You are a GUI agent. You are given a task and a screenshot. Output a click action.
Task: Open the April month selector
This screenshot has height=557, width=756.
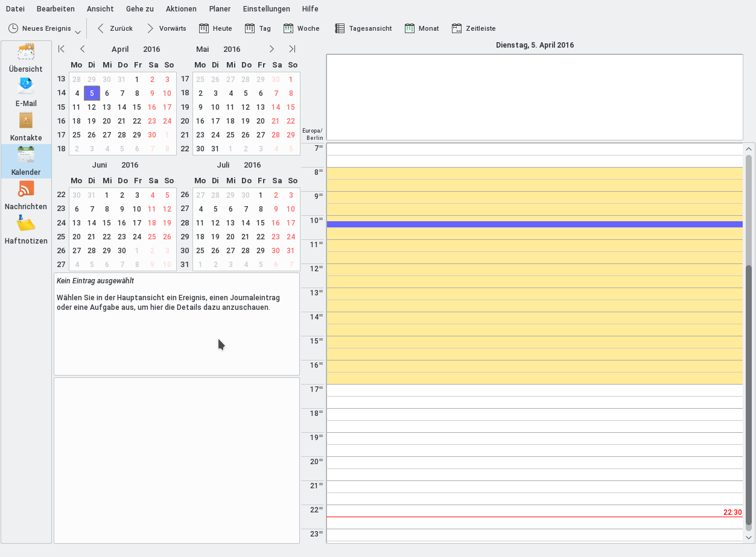pyautogui.click(x=120, y=49)
